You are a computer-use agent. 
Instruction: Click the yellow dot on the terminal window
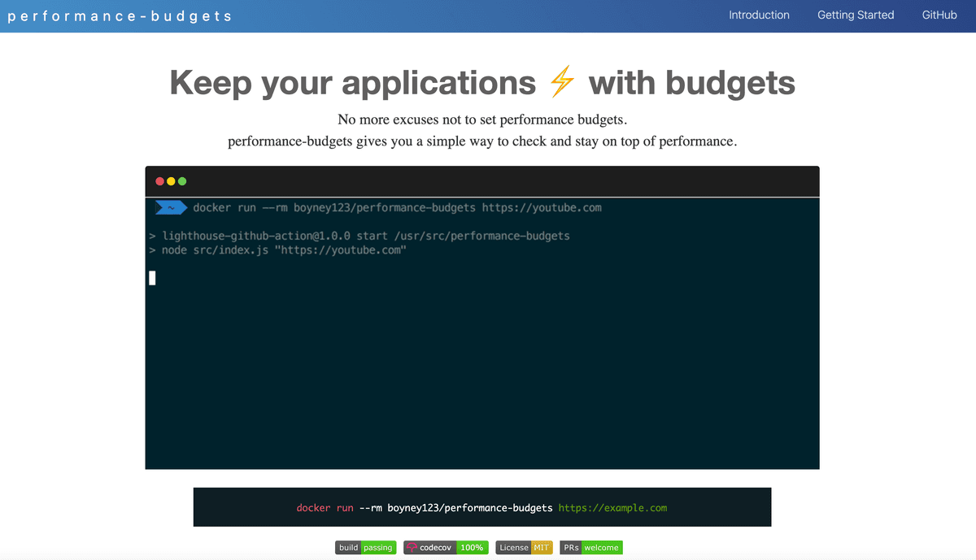click(171, 181)
